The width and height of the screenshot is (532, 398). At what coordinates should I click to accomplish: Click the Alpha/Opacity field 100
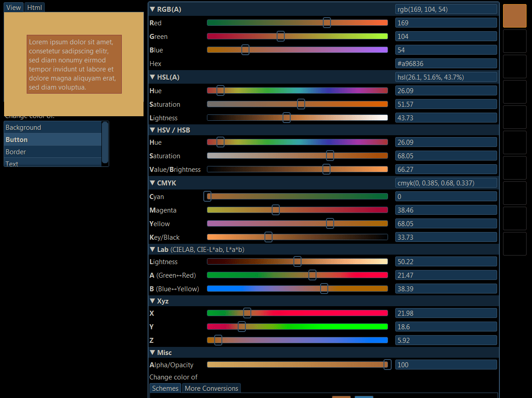coord(446,365)
